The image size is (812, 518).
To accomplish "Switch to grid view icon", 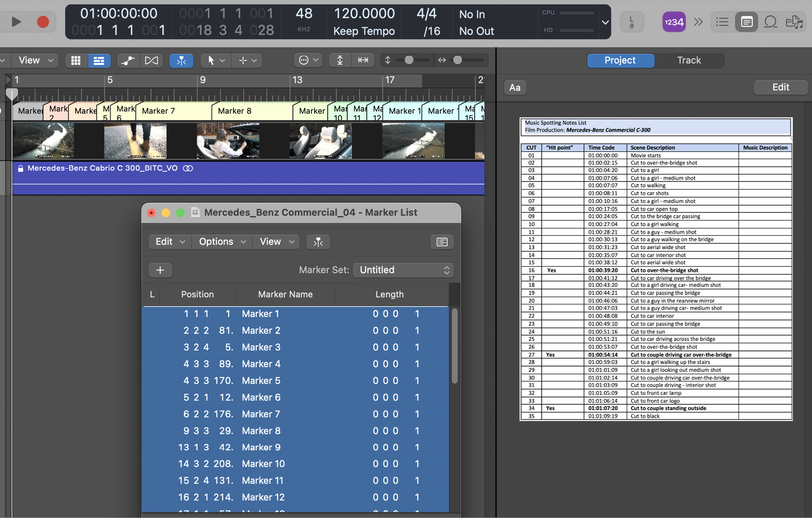I will 75,60.
